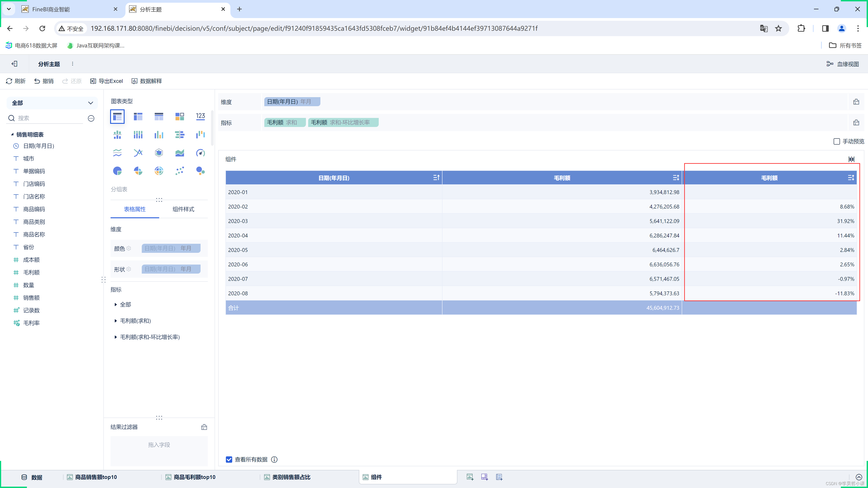Add a new dashboard from bottom bar
This screenshot has height=488, width=868.
coord(485,477)
